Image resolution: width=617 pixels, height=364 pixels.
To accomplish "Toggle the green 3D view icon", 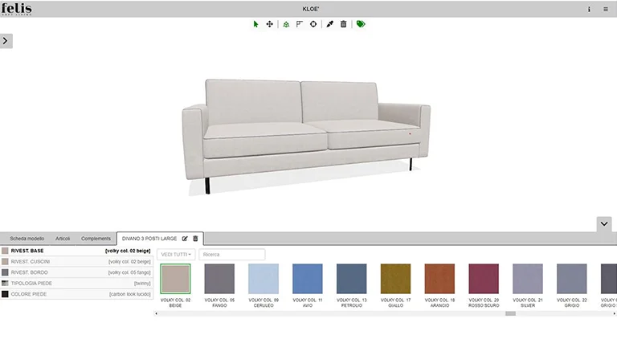I will point(286,24).
